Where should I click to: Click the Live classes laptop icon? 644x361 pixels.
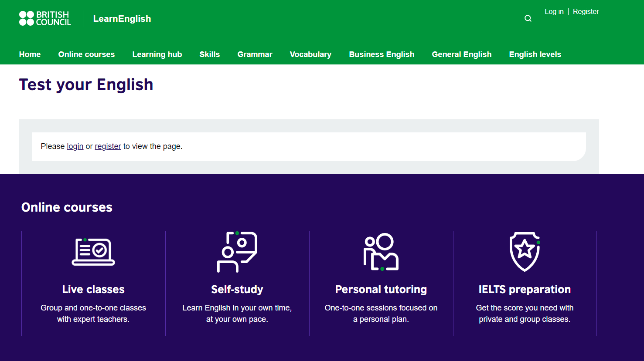pyautogui.click(x=93, y=252)
